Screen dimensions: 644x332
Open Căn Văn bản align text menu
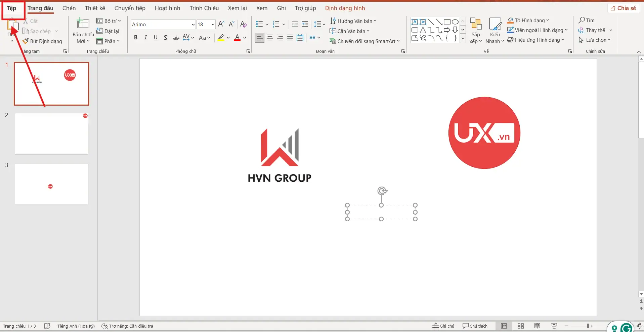point(349,31)
